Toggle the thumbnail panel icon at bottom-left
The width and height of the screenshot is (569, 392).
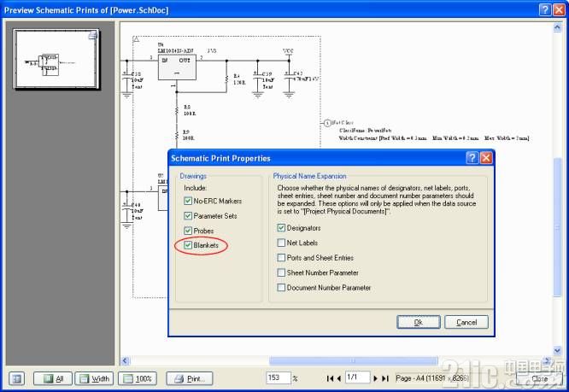pyautogui.click(x=16, y=378)
